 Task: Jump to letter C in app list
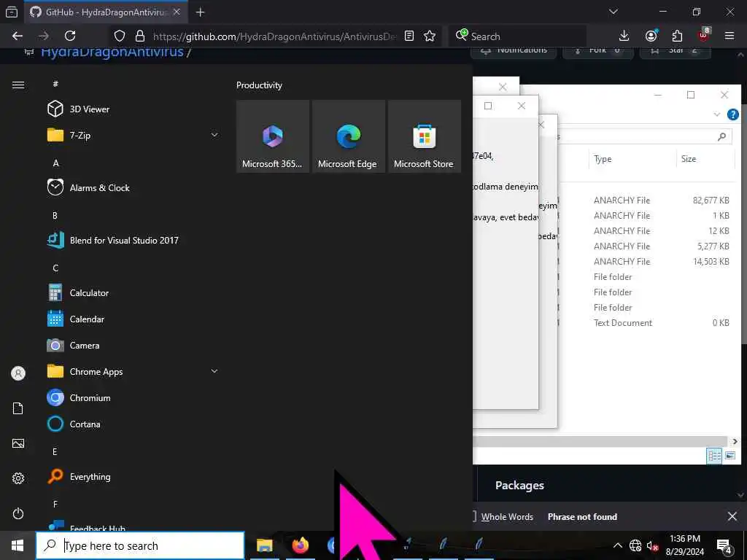point(55,268)
